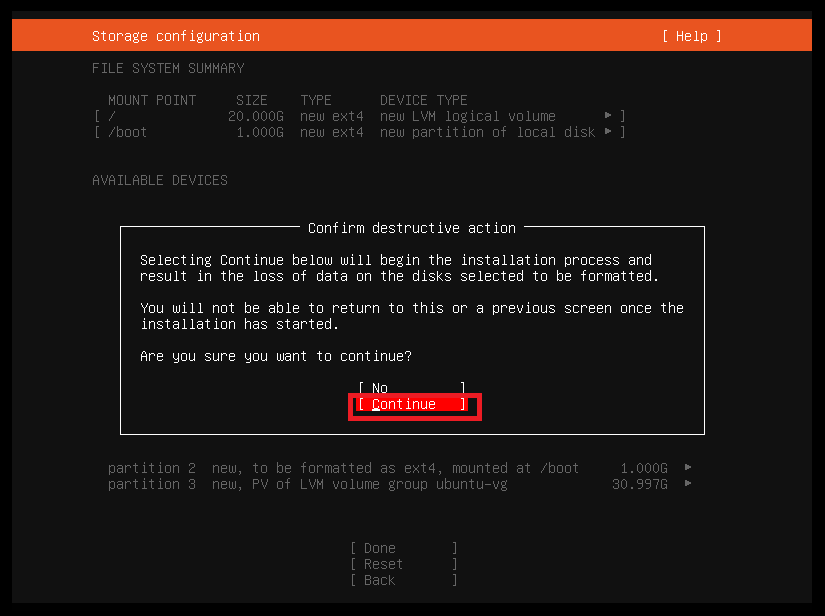Choose No in the confirmation dialog
This screenshot has height=616, width=825.
pyautogui.click(x=411, y=388)
